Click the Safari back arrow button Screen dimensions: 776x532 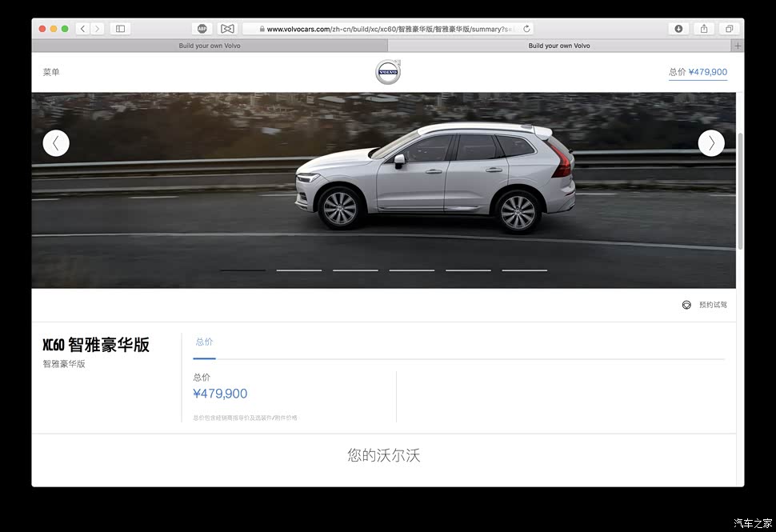tap(82, 29)
